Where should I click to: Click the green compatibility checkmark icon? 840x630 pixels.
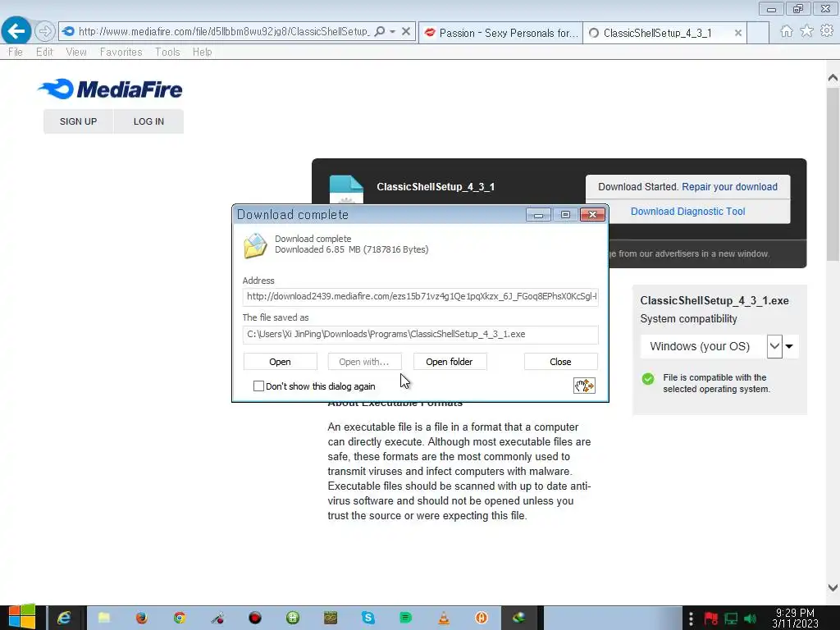(648, 379)
